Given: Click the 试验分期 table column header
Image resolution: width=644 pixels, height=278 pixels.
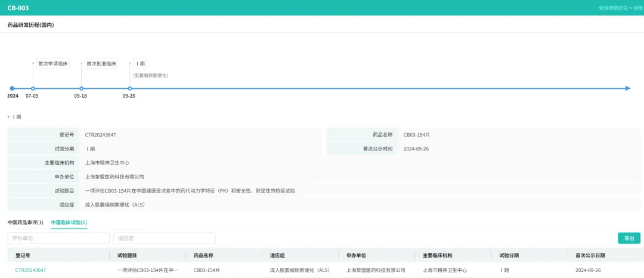Looking at the screenshot, I should click(x=509, y=255).
